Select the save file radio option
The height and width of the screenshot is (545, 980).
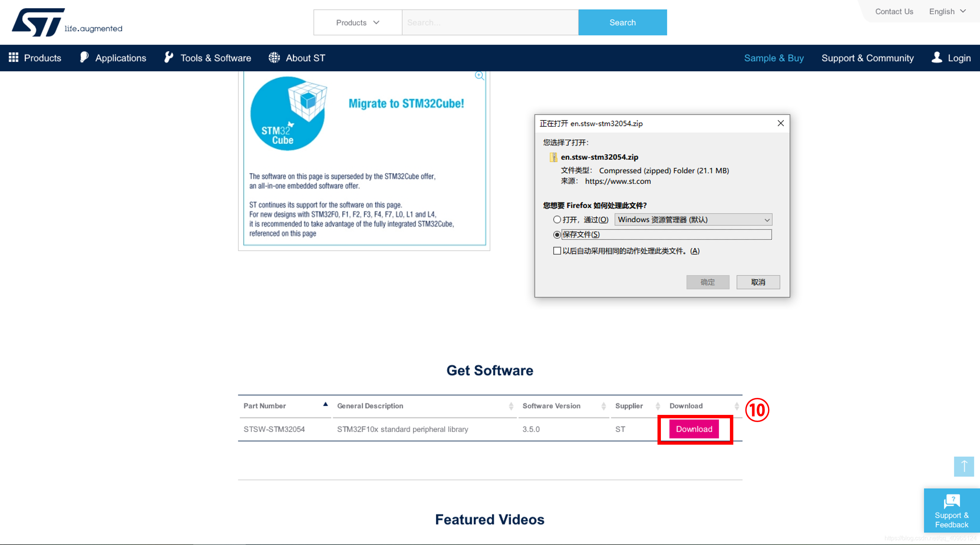(x=557, y=235)
